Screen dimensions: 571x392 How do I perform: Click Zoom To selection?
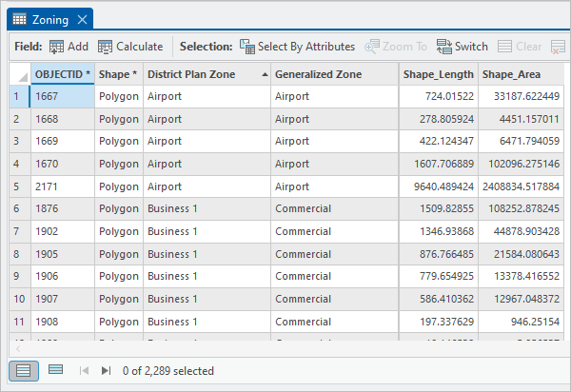tap(396, 46)
